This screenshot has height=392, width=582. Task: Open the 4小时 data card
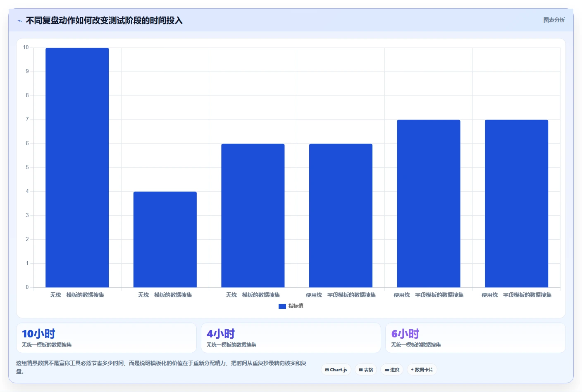(291, 338)
